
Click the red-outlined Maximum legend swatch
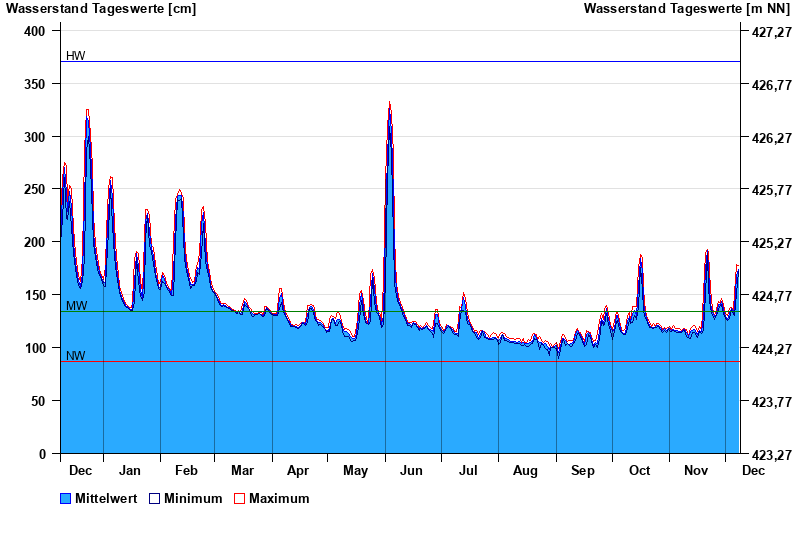click(239, 498)
